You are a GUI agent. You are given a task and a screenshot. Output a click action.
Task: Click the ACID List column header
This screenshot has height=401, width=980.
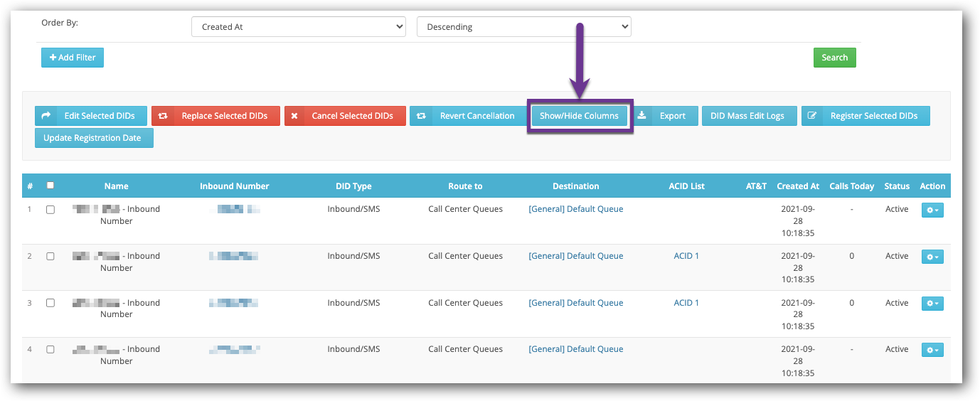point(687,186)
